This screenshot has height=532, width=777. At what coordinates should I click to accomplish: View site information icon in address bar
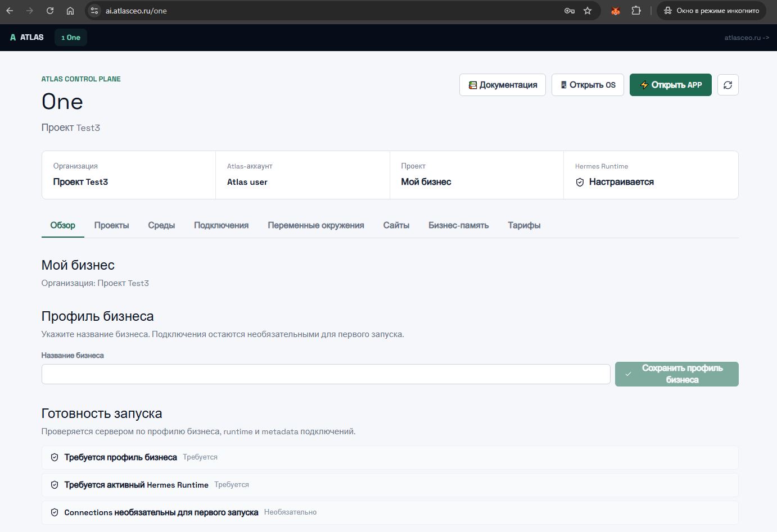point(94,11)
